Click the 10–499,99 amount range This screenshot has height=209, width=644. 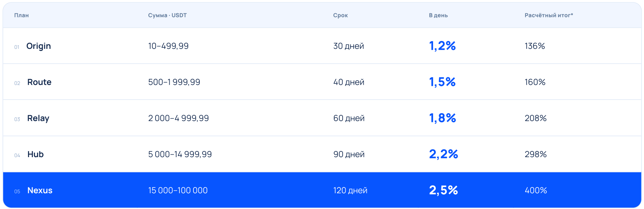click(x=168, y=46)
